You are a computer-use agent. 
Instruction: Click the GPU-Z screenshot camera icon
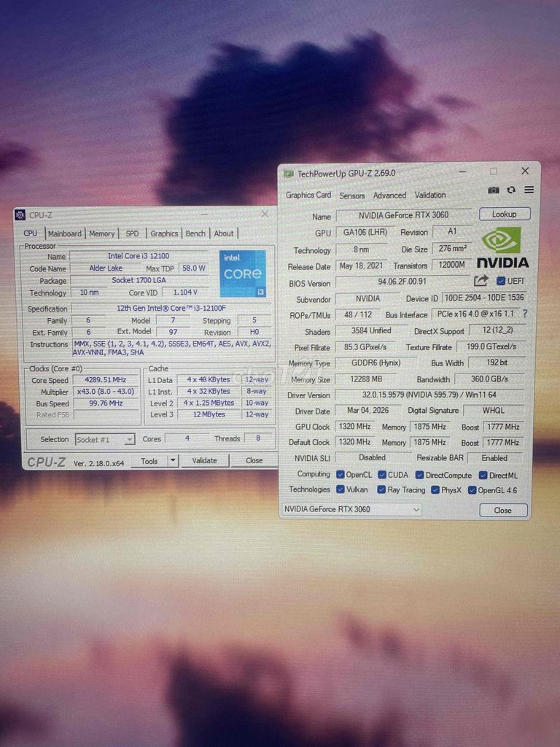[494, 190]
